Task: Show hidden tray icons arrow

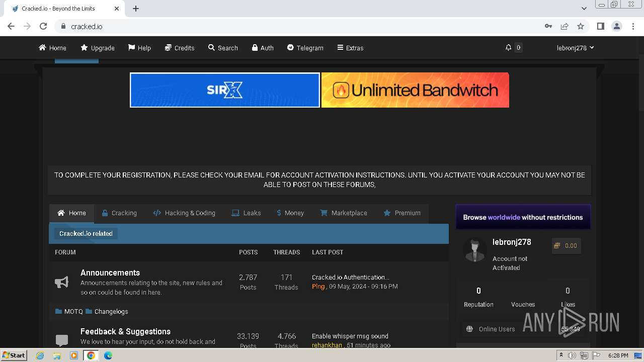Action: pyautogui.click(x=561, y=355)
